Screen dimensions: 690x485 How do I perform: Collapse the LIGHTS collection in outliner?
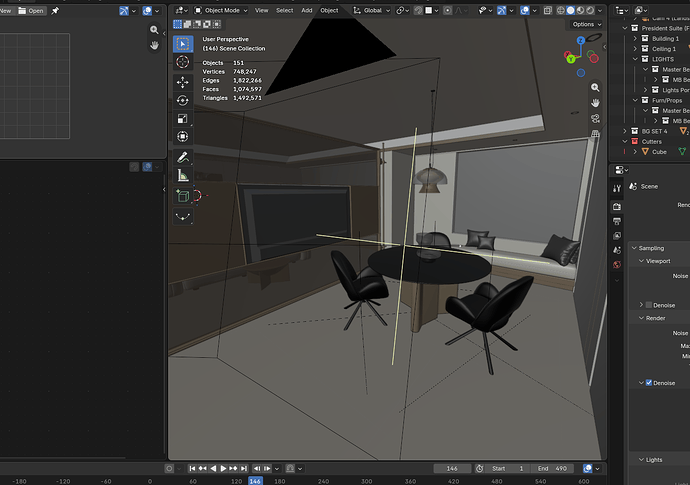point(635,59)
